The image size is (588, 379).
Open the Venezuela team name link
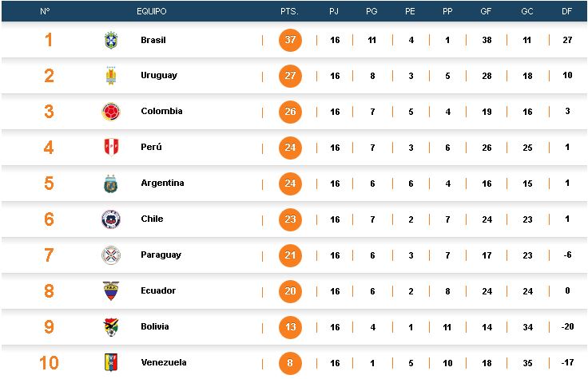tap(163, 362)
